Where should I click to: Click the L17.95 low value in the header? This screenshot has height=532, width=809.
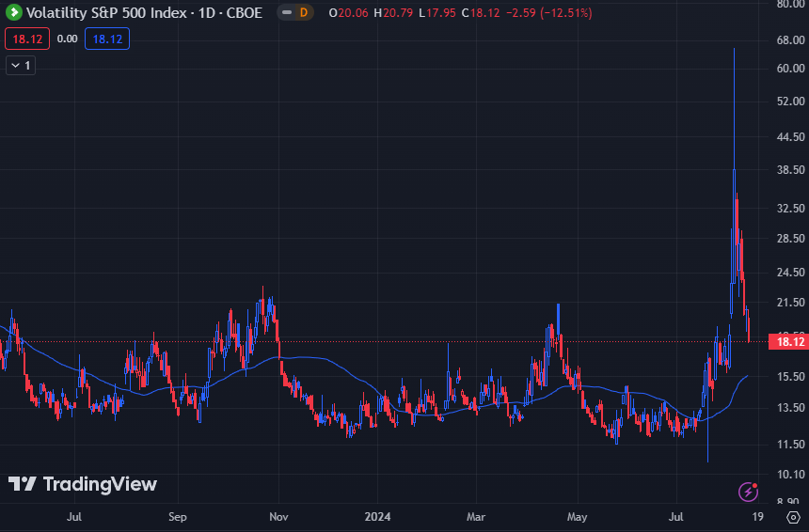click(x=437, y=13)
